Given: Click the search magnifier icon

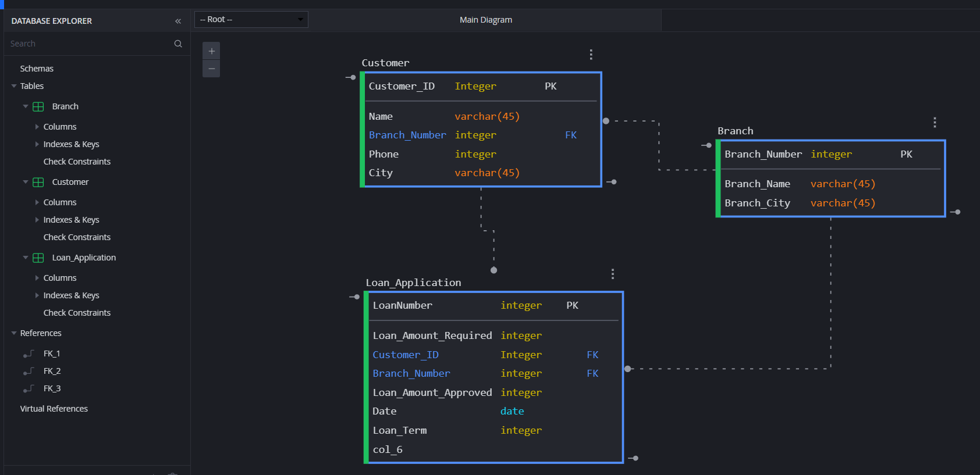Looking at the screenshot, I should 178,44.
